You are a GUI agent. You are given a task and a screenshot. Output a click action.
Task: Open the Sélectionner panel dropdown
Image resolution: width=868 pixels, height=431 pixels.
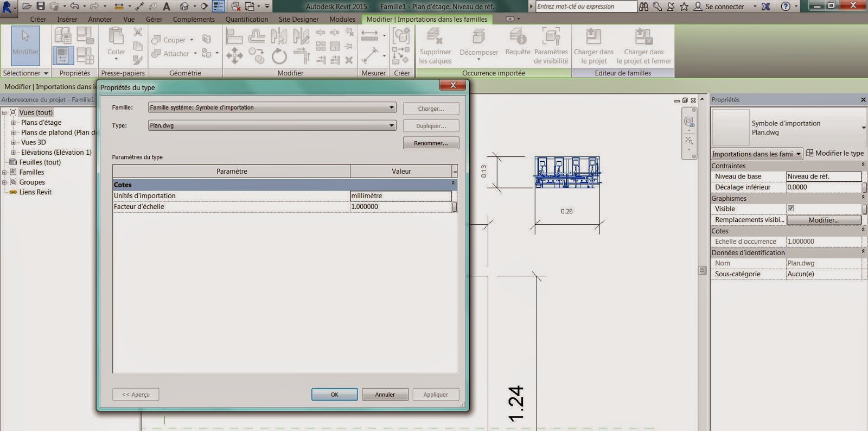pyautogui.click(x=25, y=73)
